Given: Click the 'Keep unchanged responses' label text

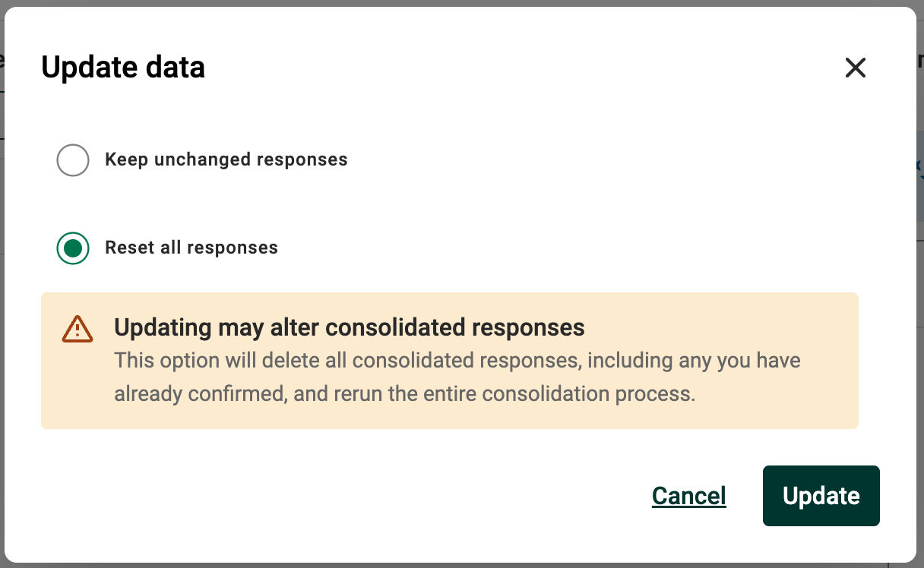Looking at the screenshot, I should pos(226,159).
